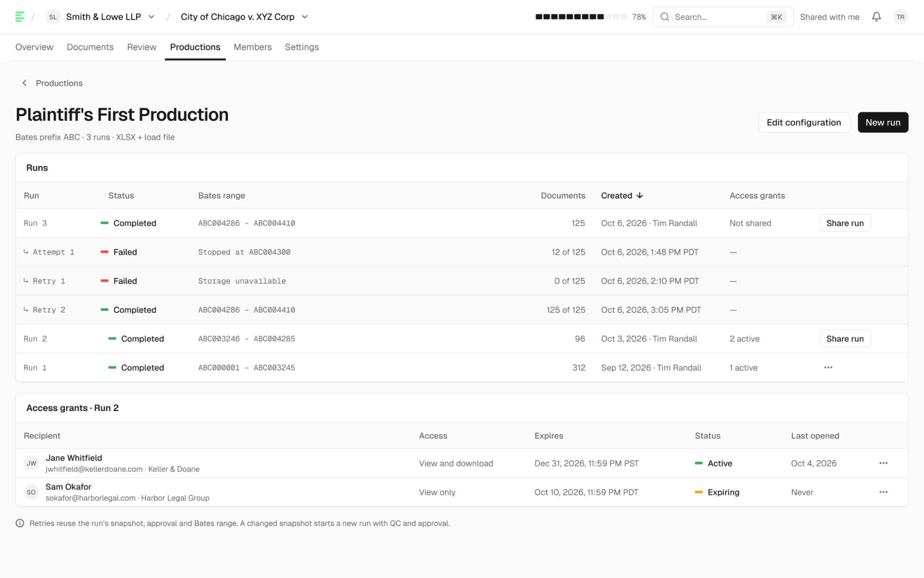Go to the Review tab
Screen dimensions: 924x578
(x=142, y=47)
